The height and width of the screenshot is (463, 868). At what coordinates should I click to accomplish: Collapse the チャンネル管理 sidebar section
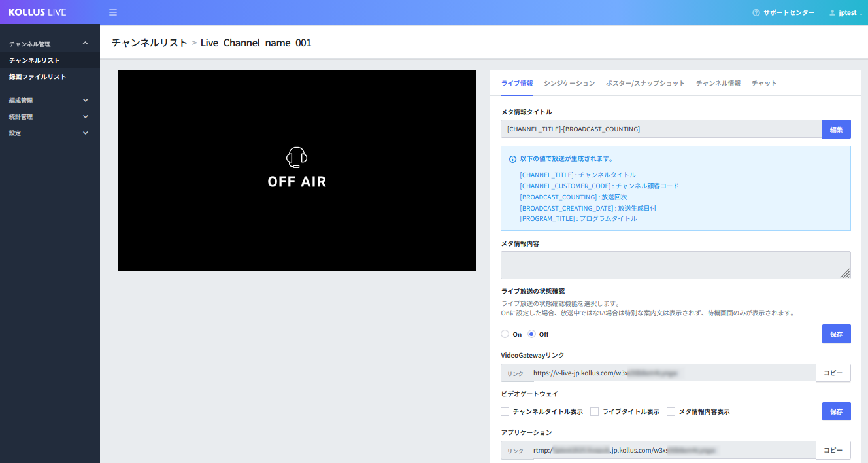tap(50, 44)
